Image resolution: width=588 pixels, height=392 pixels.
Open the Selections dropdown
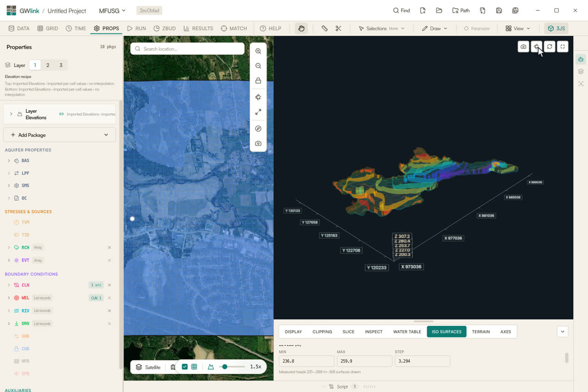tap(382, 28)
